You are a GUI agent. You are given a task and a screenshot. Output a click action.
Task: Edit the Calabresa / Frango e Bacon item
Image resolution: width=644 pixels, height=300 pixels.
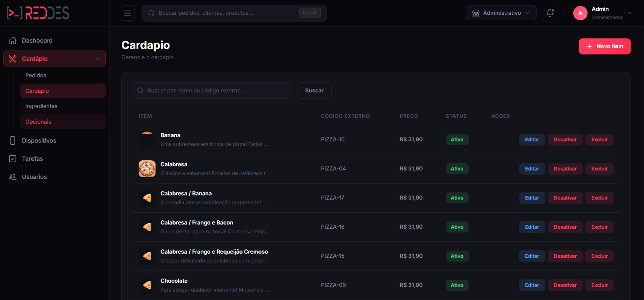(x=532, y=227)
